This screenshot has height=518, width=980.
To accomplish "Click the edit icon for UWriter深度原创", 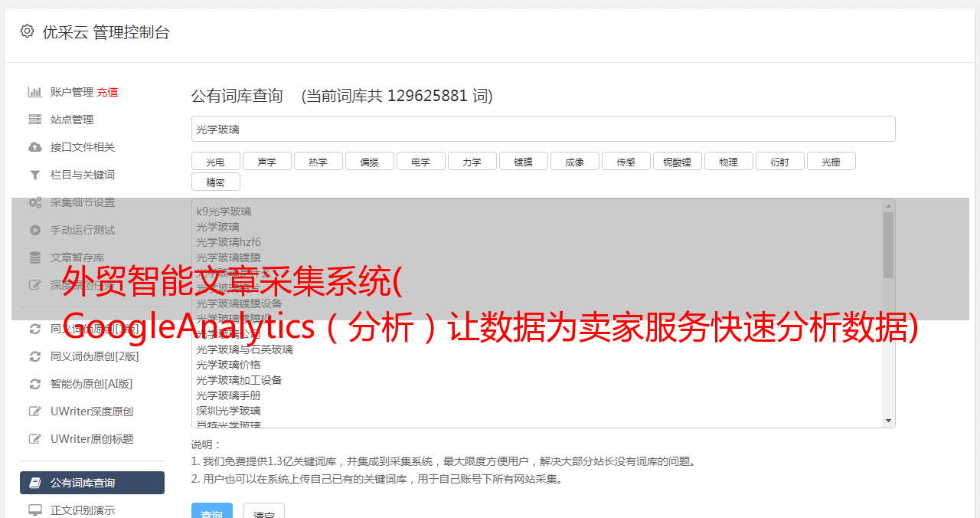I will click(x=34, y=411).
